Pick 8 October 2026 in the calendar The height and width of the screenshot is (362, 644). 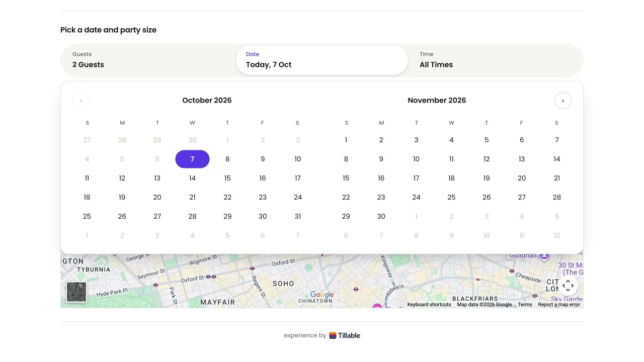pos(227,159)
